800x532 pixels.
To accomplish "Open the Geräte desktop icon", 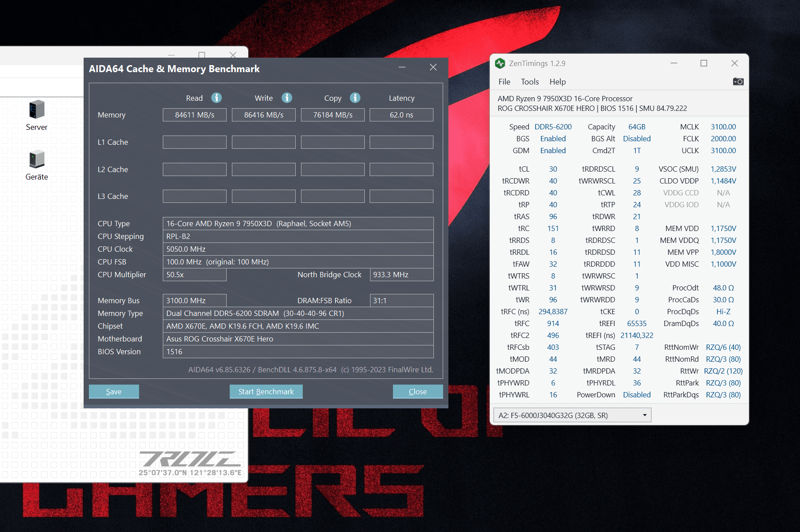I will [x=37, y=165].
